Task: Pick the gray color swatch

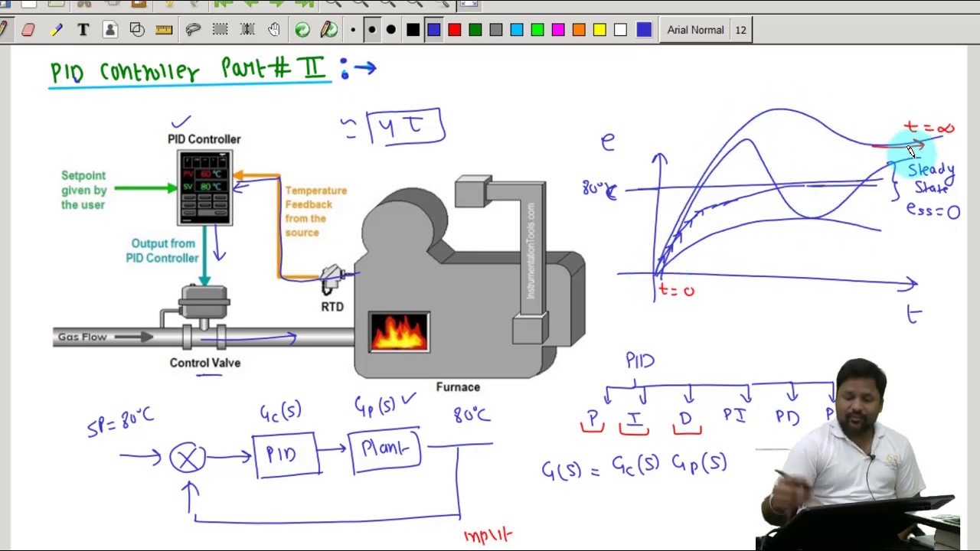Action: (496, 30)
